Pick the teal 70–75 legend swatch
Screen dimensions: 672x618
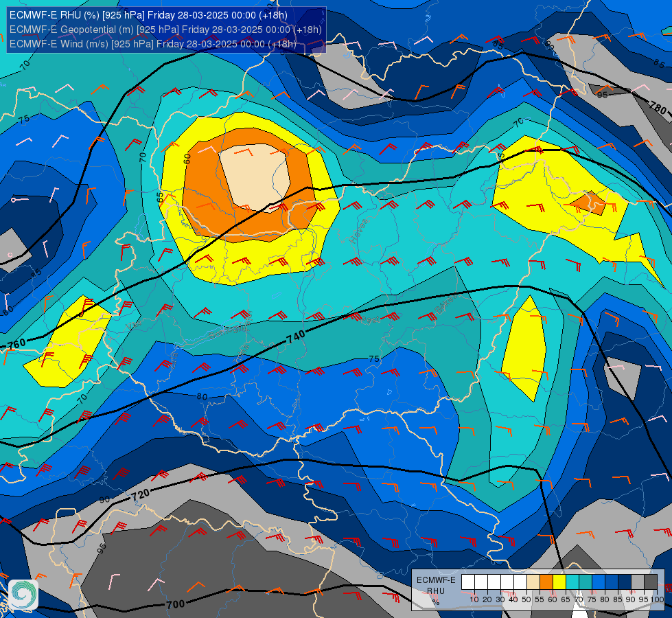[x=586, y=582]
